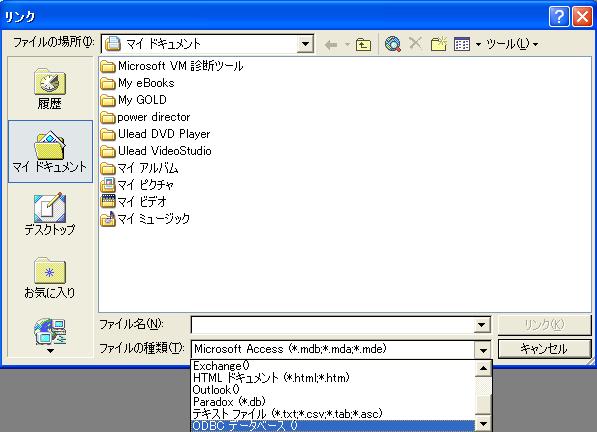Create a new folder with toolbar icon
597x432 pixels.
pos(439,44)
